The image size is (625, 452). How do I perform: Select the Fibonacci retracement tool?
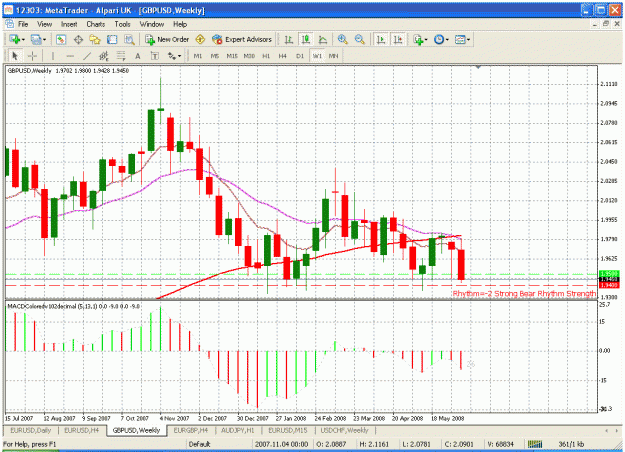(x=121, y=56)
